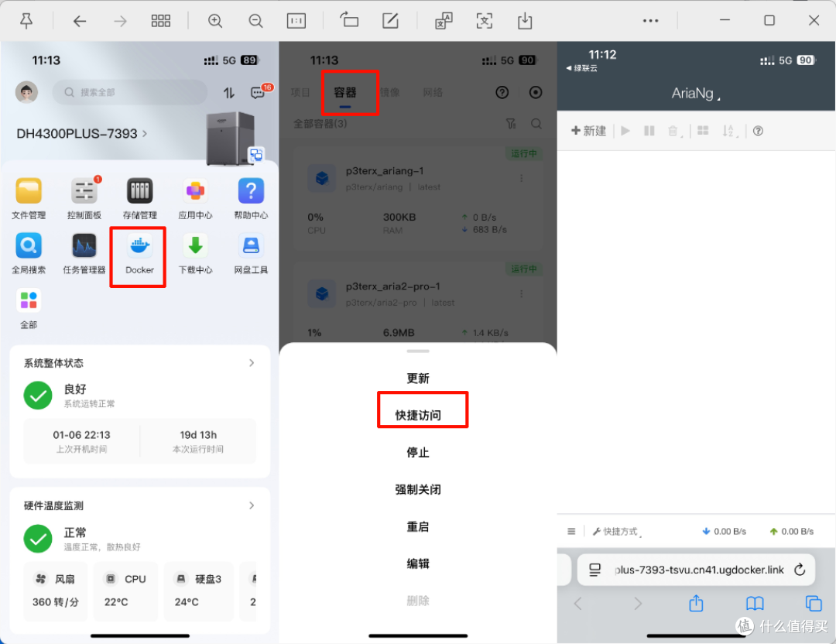The image size is (836, 644).
Task: Open options for p3terx_aria2-pro-1 container
Action: [521, 293]
